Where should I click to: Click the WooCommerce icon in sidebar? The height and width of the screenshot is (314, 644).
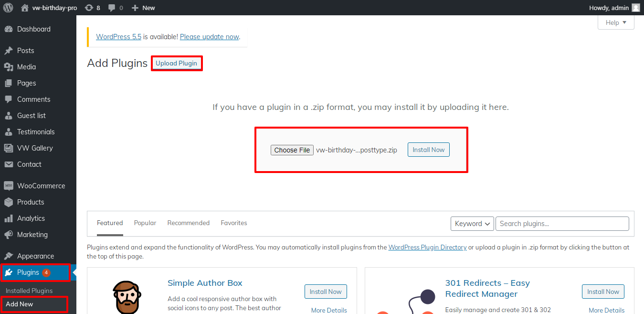[8, 186]
